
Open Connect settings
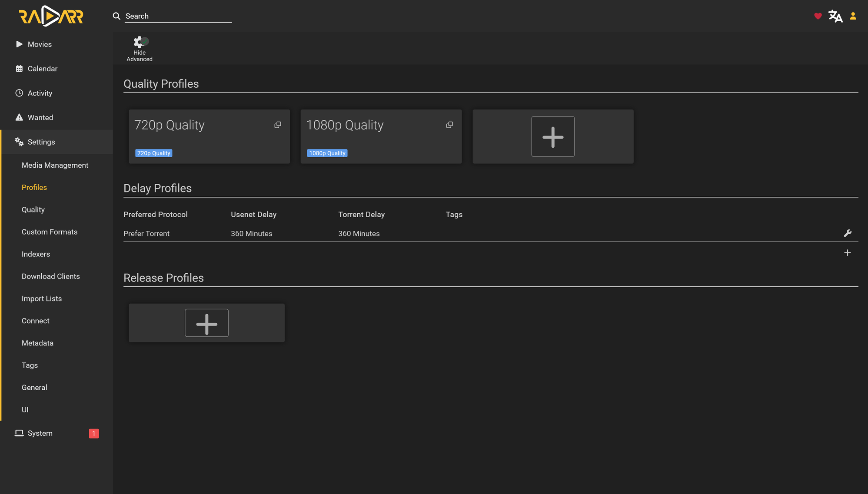pyautogui.click(x=36, y=321)
